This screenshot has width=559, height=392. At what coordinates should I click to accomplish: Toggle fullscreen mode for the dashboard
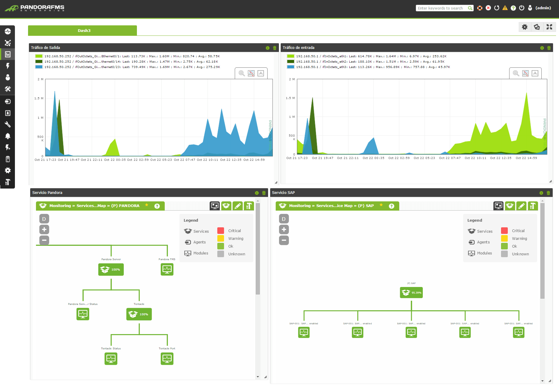[550, 27]
